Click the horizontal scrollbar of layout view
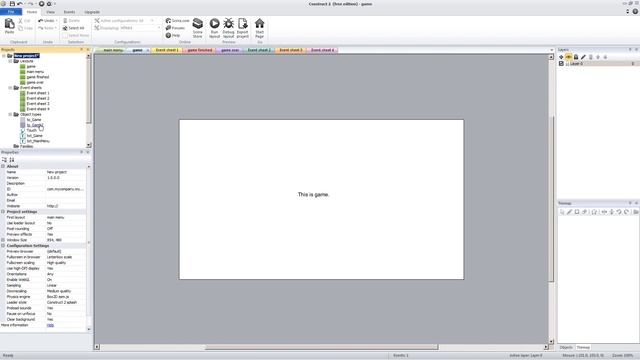Viewport: 640px width, 360px height. click(x=321, y=347)
